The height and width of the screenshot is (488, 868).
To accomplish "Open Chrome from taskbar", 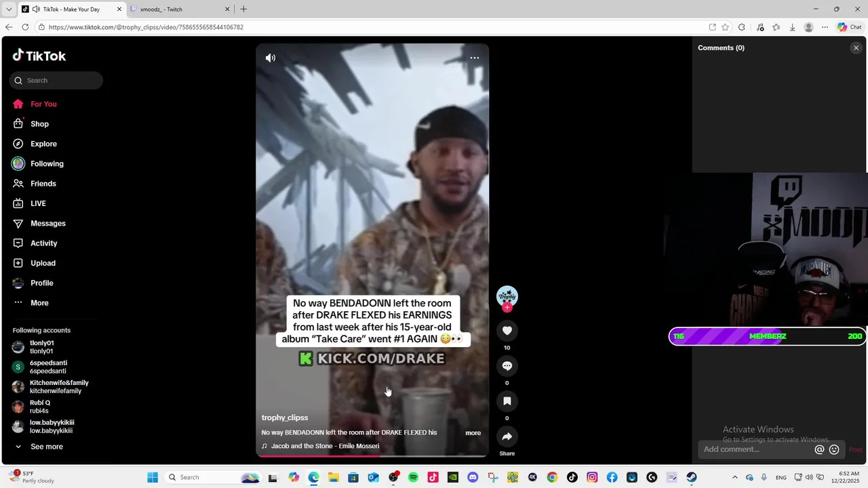I will click(552, 477).
